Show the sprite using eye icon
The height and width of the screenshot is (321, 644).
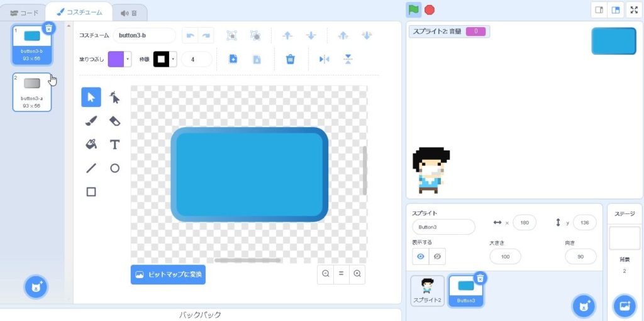click(x=421, y=256)
